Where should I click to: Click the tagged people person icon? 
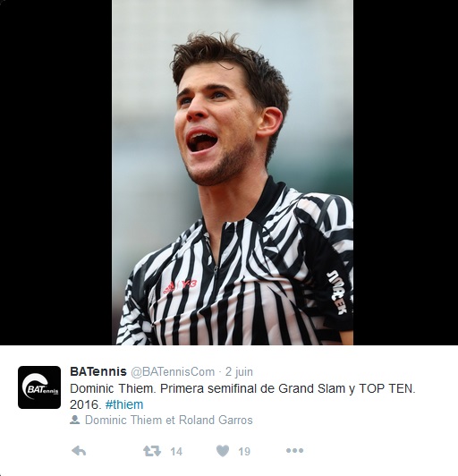pos(74,420)
